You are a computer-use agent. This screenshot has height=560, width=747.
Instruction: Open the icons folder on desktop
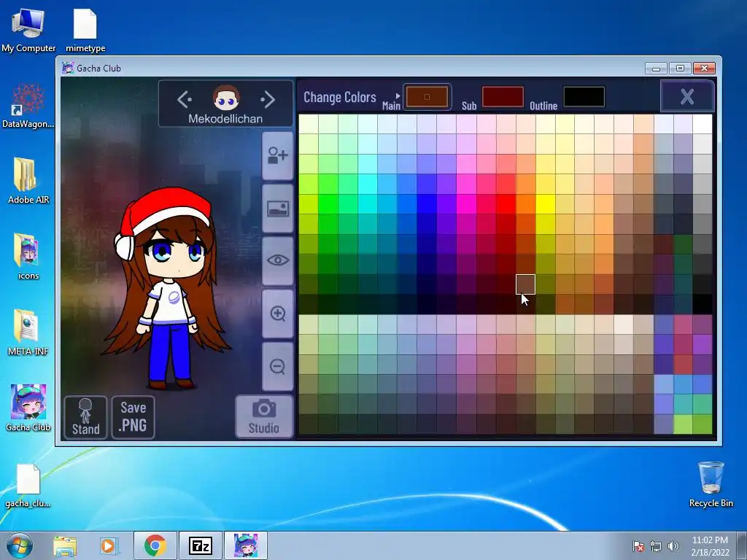tap(28, 257)
